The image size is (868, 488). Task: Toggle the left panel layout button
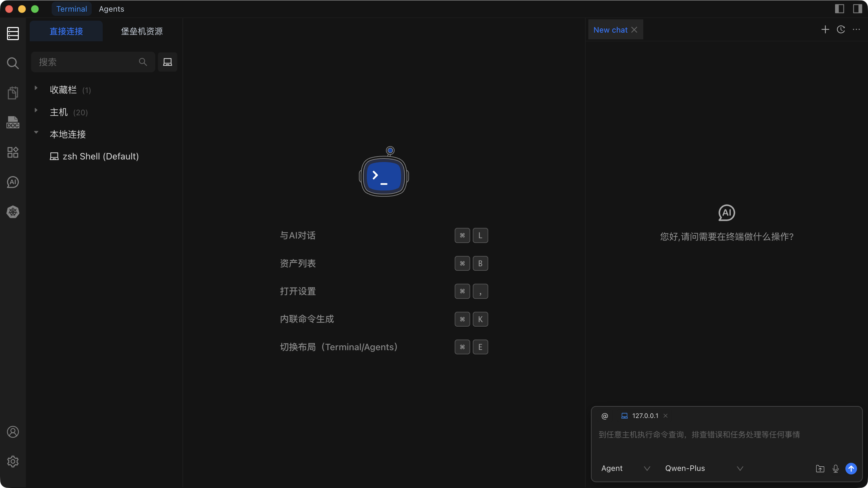pyautogui.click(x=839, y=9)
